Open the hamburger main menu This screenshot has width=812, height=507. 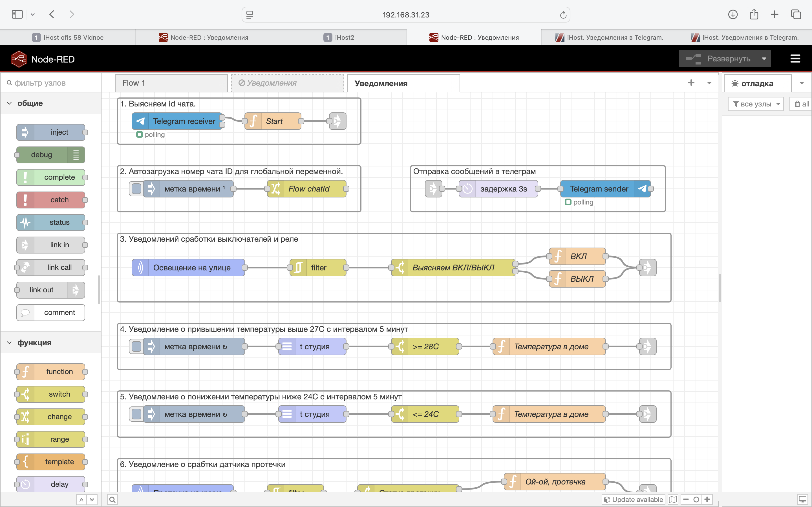(x=795, y=59)
